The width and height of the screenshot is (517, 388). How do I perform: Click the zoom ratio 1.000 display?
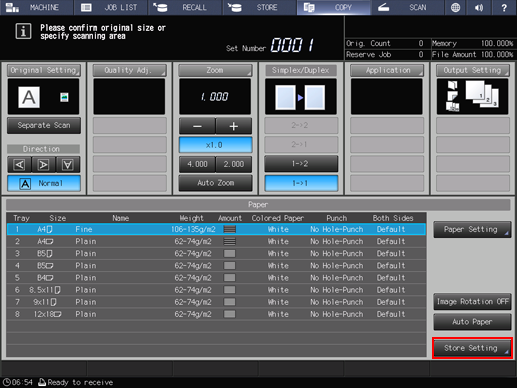[215, 97]
